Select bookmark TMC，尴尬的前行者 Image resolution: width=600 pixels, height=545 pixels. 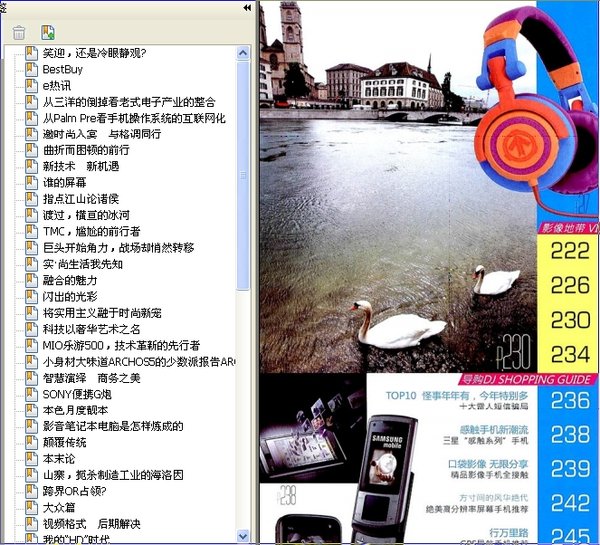pyautogui.click(x=91, y=231)
